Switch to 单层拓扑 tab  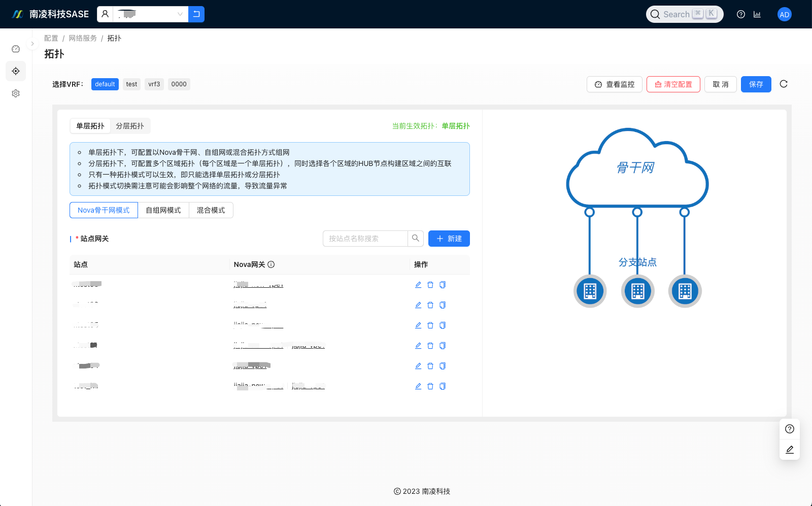coord(90,126)
